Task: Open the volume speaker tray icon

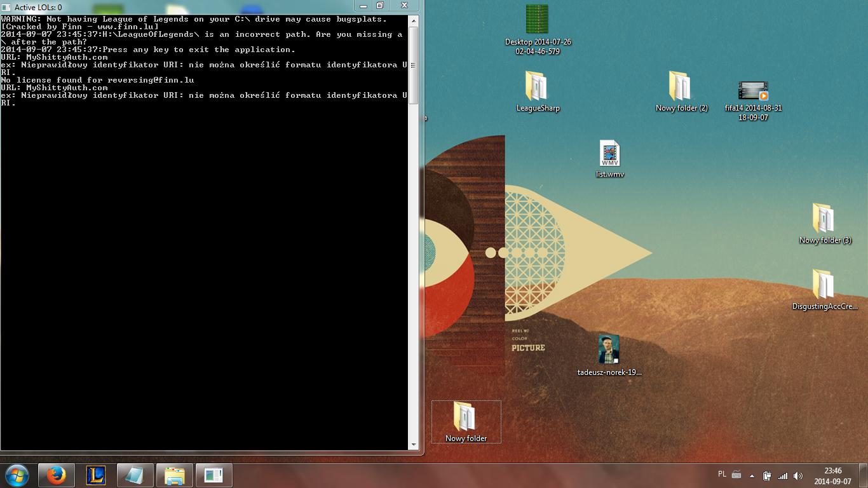Action: point(798,475)
